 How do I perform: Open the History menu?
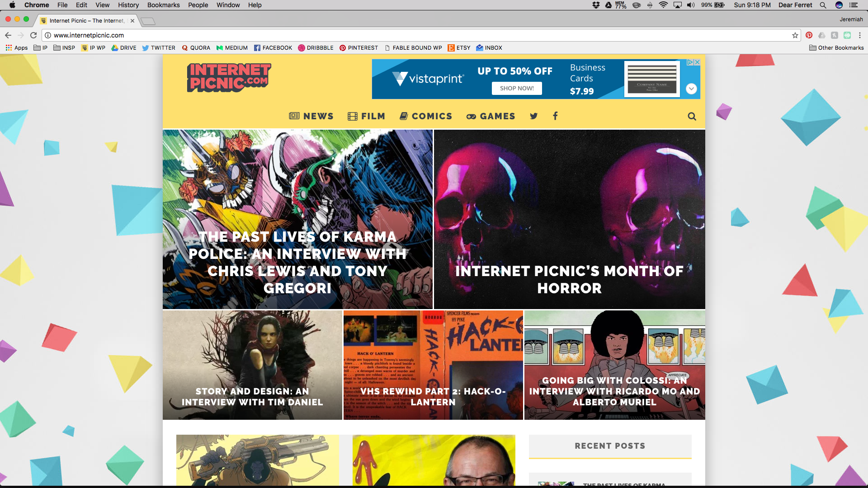[x=128, y=5]
